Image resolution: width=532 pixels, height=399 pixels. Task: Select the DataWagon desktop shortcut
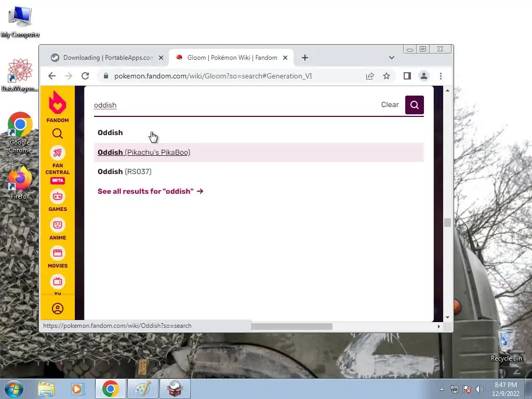[x=20, y=75]
